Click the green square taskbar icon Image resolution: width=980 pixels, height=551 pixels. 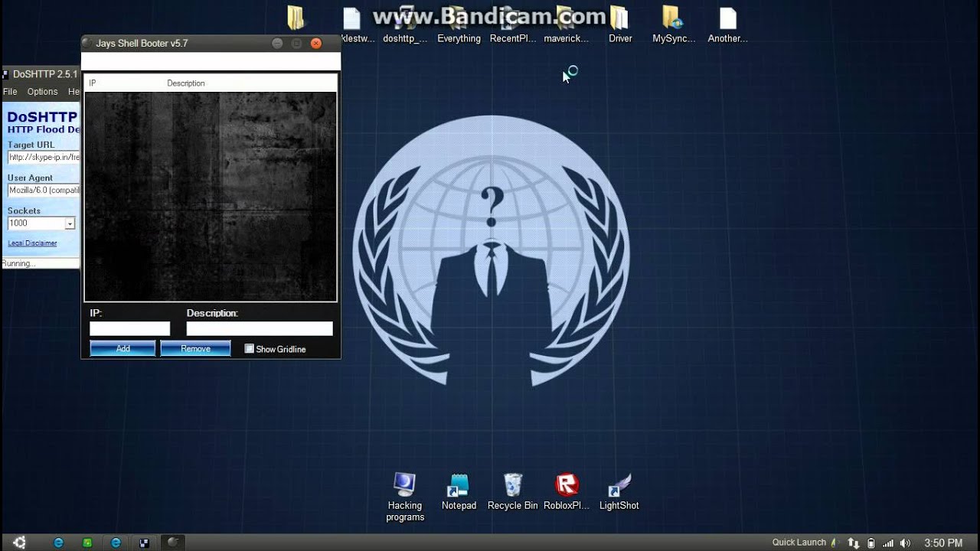87,543
